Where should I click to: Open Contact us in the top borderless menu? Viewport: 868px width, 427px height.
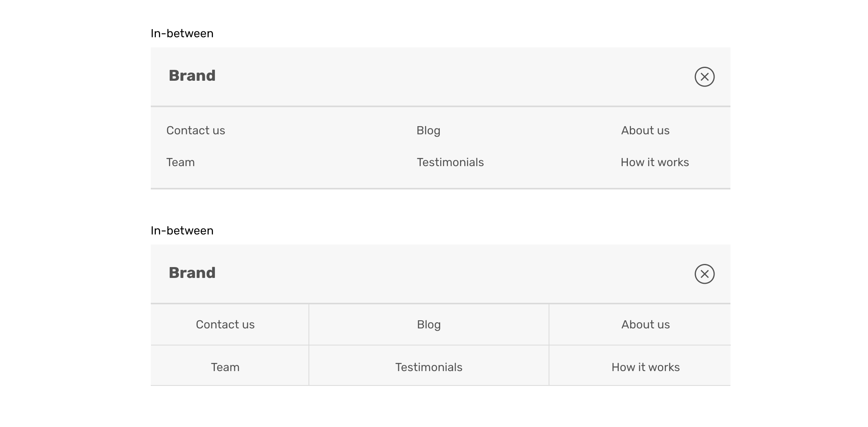(195, 130)
